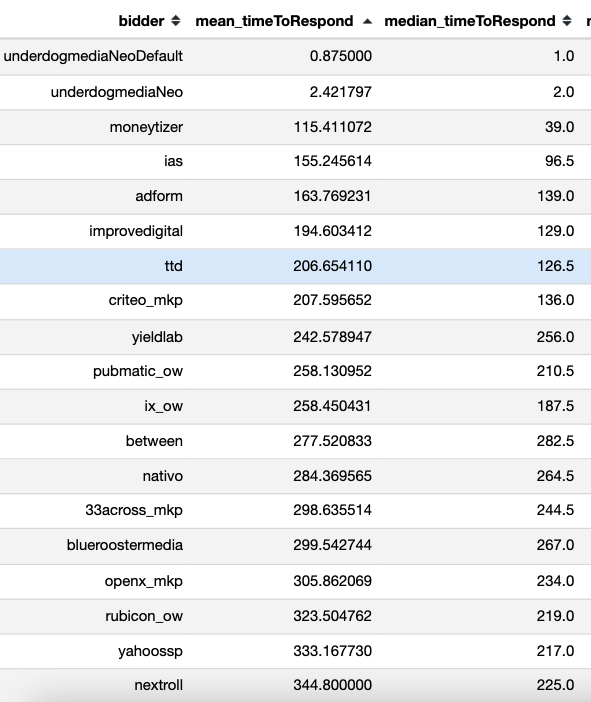Click median value 96.5 for ias

560,161
